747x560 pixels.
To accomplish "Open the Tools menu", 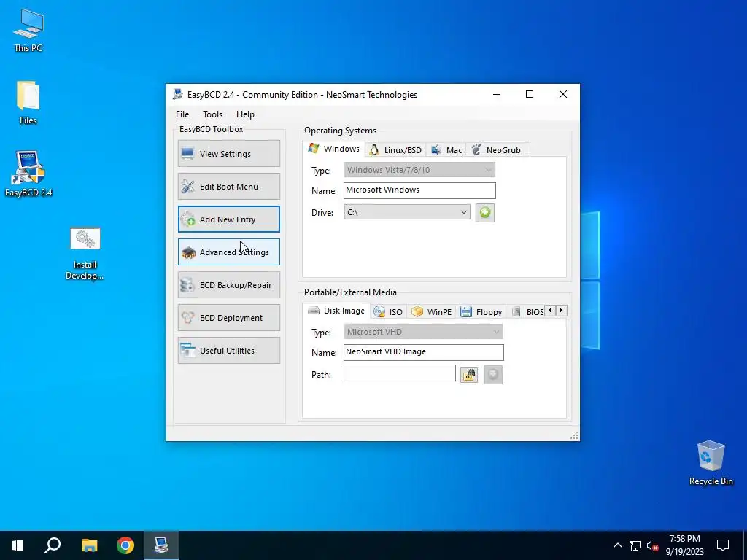I will point(212,114).
